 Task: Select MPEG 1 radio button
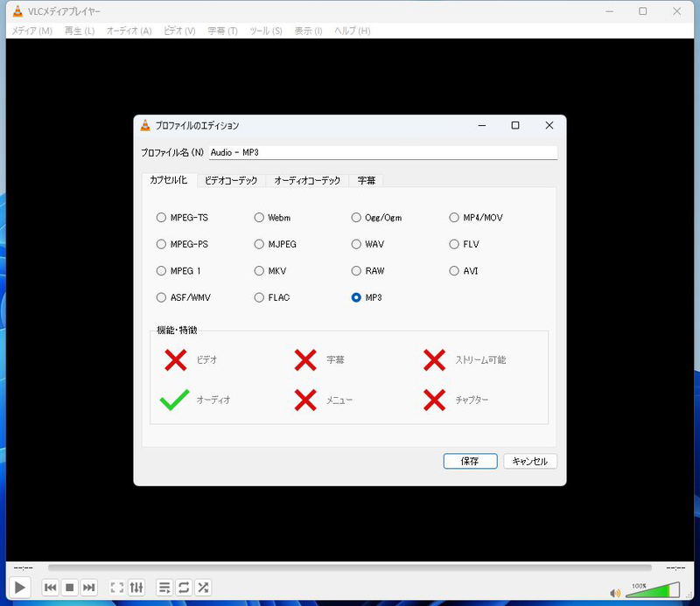point(178,271)
